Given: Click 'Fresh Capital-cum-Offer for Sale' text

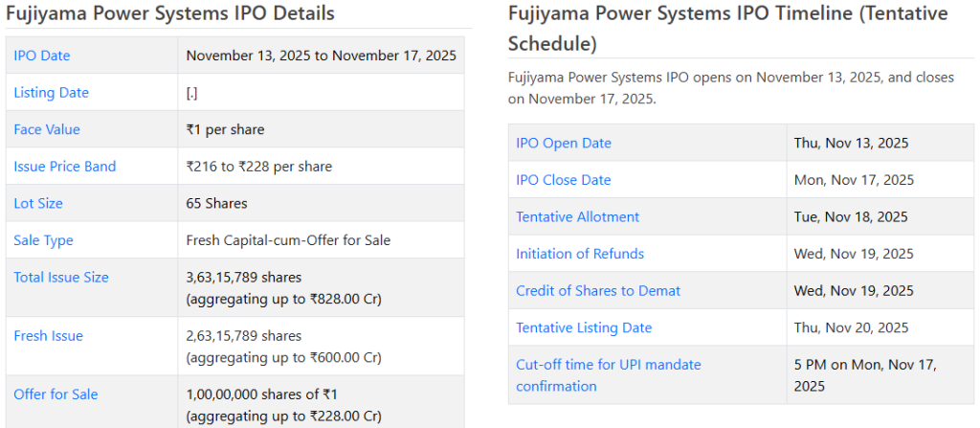Looking at the screenshot, I should [288, 240].
